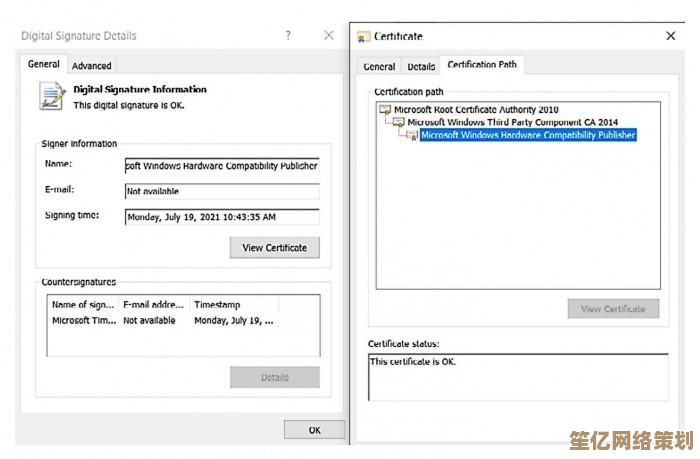The width and height of the screenshot is (700, 459).
Task: Click the icon beside Third Party Component CA 2014
Action: point(398,122)
